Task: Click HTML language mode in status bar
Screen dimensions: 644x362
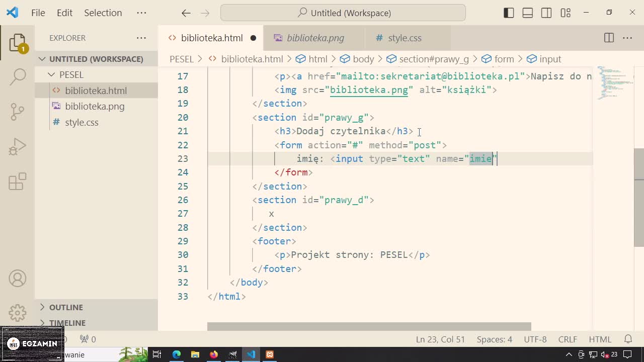Action: [600, 339]
